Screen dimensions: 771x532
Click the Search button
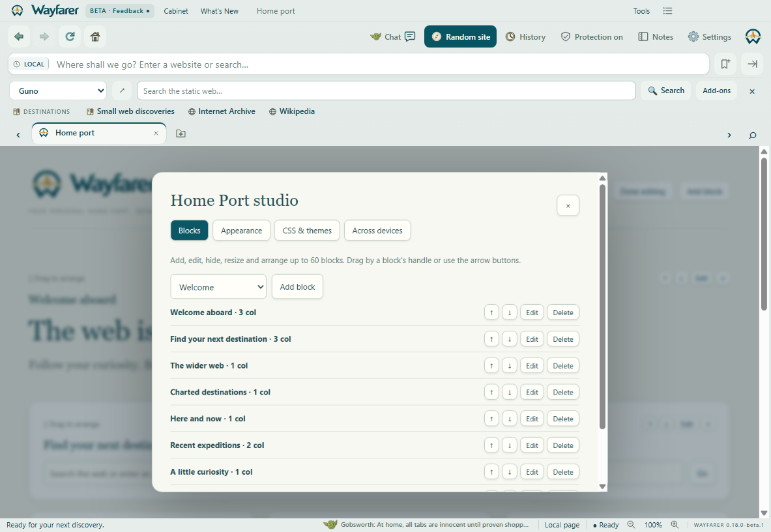click(x=666, y=91)
